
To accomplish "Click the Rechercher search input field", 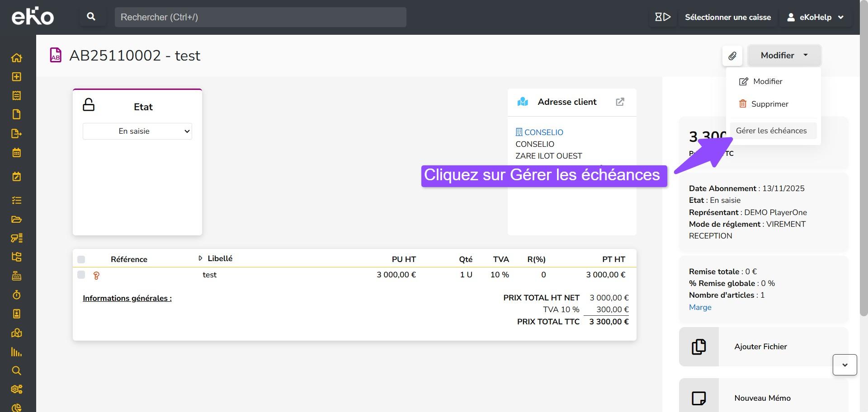I will click(x=260, y=17).
